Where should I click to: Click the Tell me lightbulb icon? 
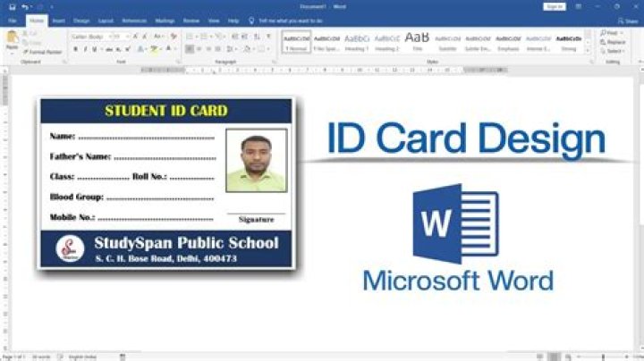click(251, 21)
